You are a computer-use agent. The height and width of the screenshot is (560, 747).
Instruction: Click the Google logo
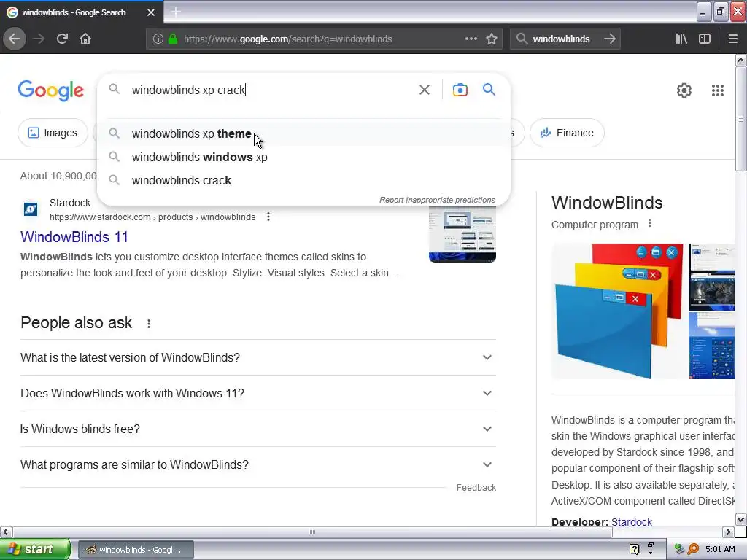tap(50, 90)
